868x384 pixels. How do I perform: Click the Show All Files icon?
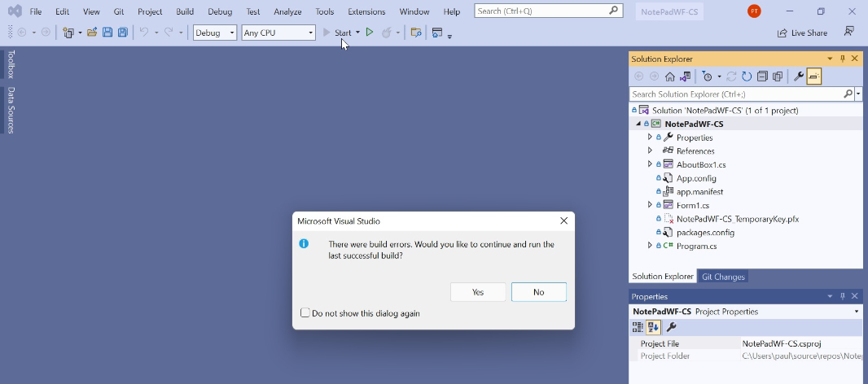[778, 77]
